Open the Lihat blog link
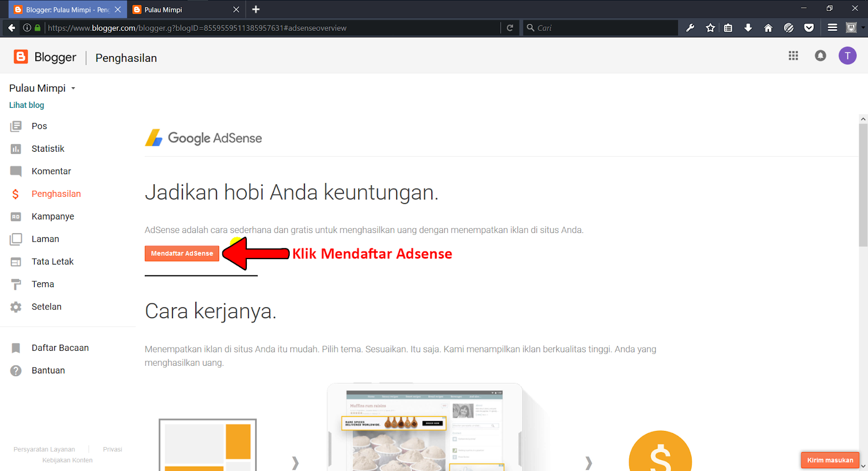Image resolution: width=868 pixels, height=471 pixels. [27, 105]
